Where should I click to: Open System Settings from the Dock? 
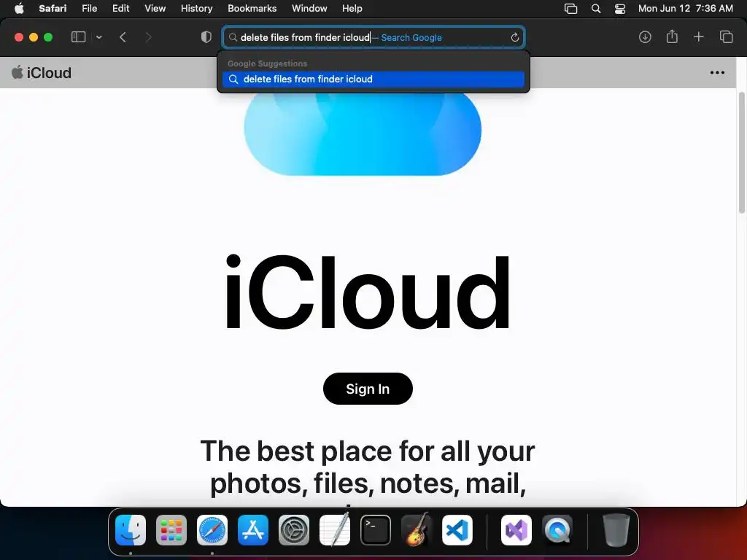(x=293, y=530)
